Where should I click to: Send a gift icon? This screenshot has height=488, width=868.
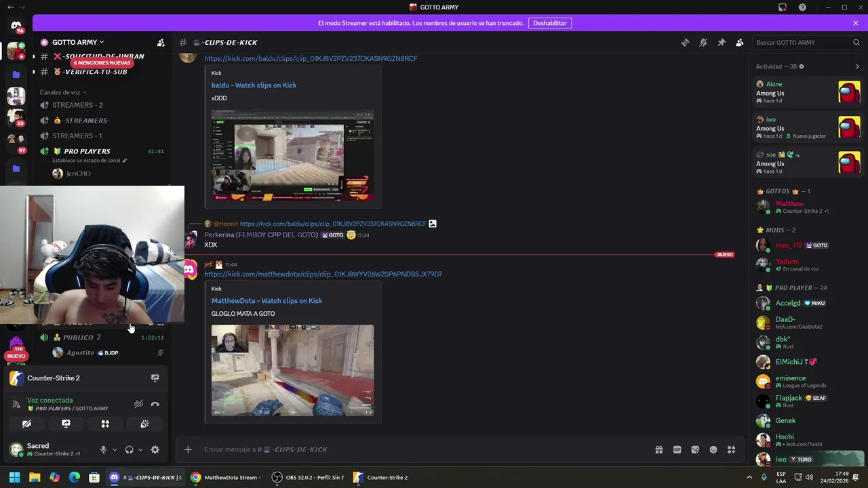(x=658, y=449)
